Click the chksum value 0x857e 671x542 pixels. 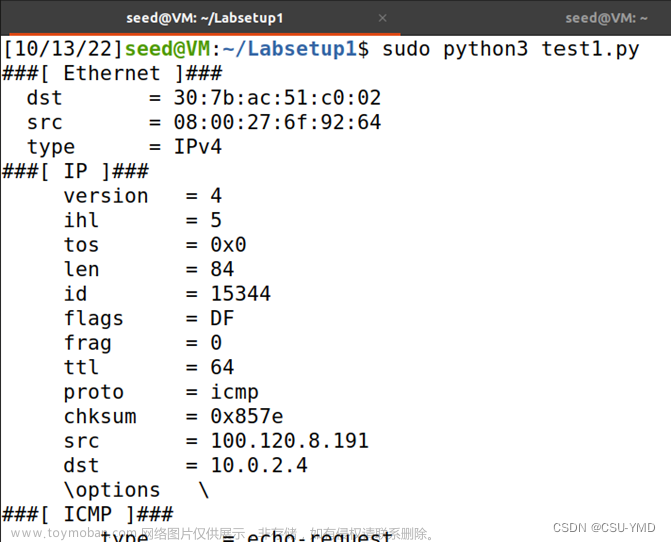point(246,416)
